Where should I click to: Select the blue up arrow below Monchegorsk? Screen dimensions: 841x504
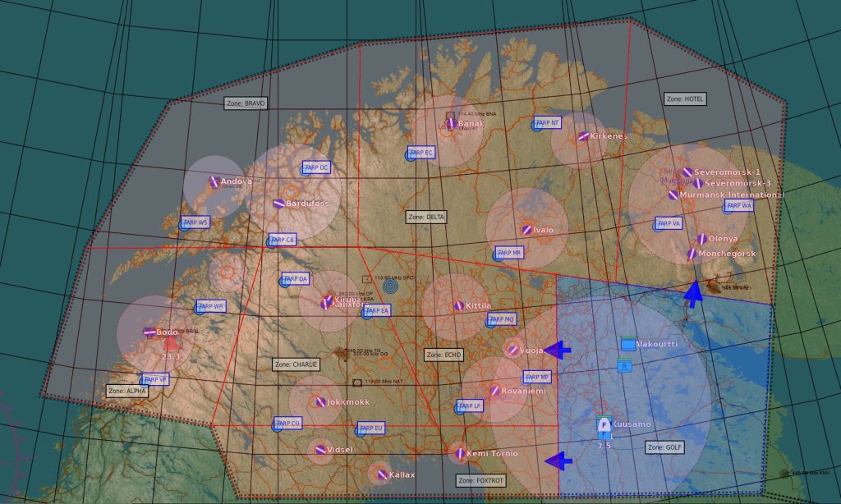(x=694, y=293)
